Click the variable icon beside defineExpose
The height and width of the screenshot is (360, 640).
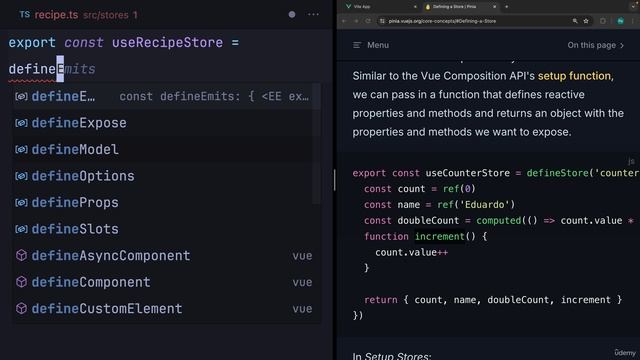(22, 123)
